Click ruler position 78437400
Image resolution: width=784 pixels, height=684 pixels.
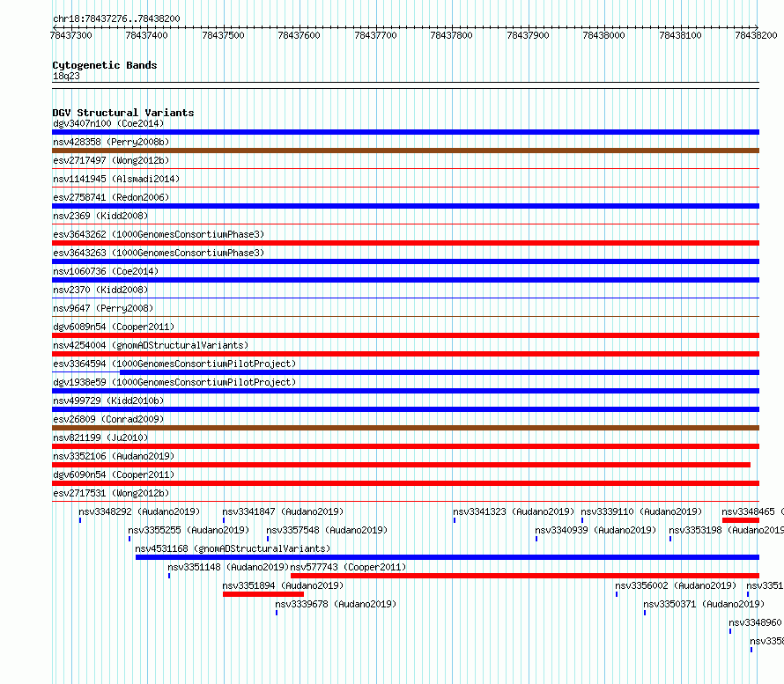tap(147, 35)
